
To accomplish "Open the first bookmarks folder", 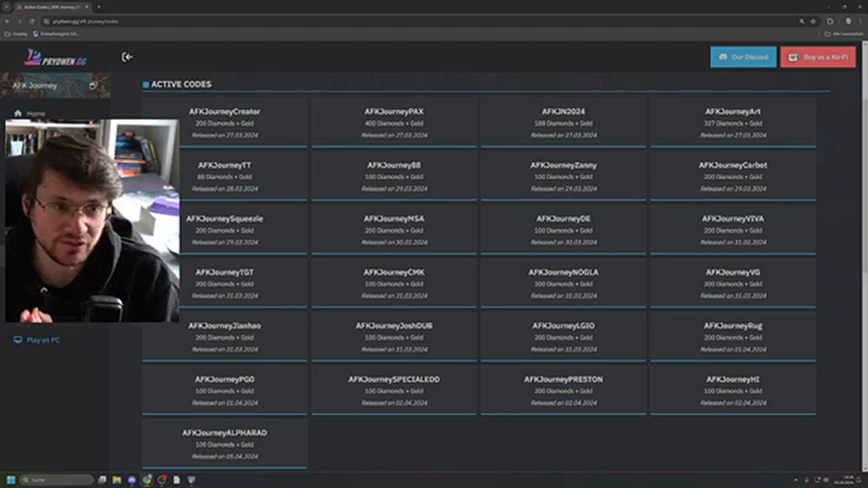I will (16, 34).
